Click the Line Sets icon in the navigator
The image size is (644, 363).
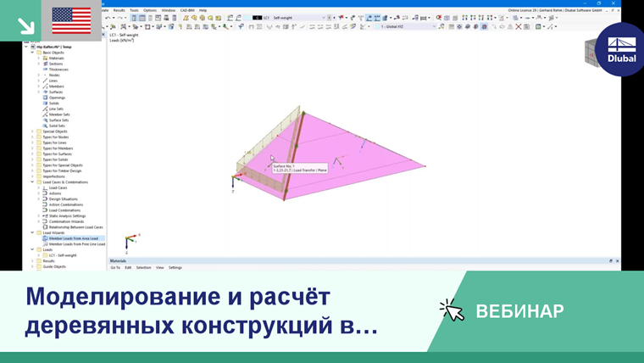click(x=45, y=109)
